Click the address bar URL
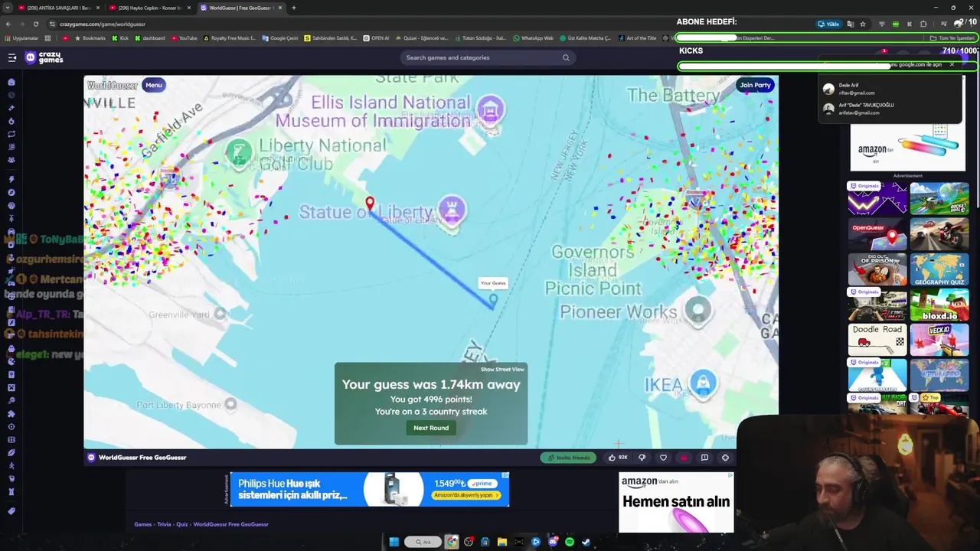Viewport: 980px width, 551px height. (103, 24)
